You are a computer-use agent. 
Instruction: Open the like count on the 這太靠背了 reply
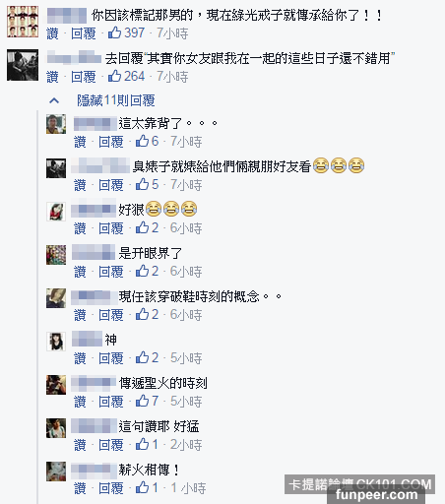click(x=155, y=141)
